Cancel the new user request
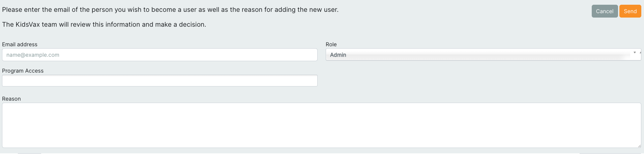 point(604,11)
